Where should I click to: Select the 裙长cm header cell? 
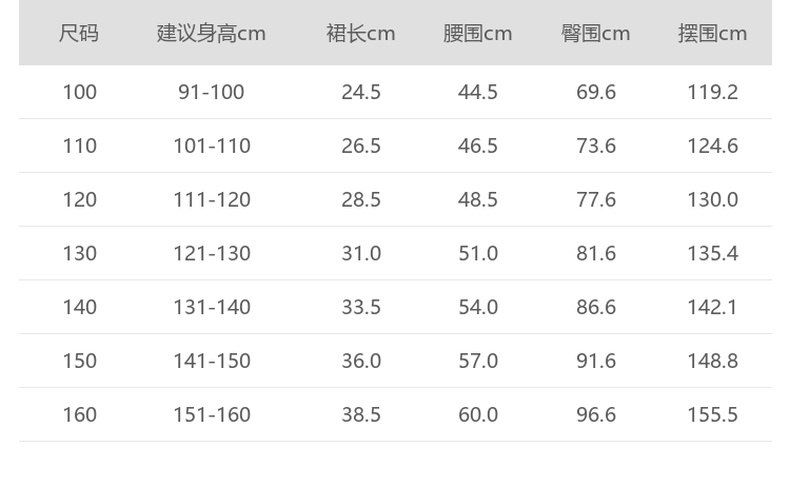pyautogui.click(x=361, y=33)
